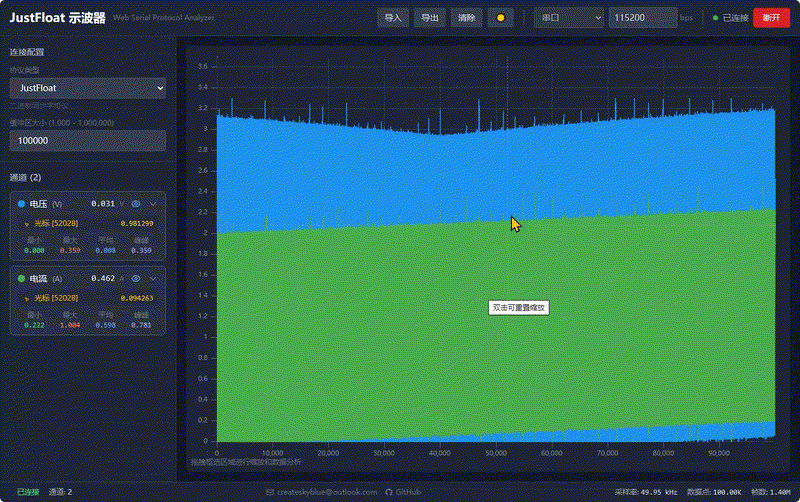Collapse the 电压 channel details chevron
Screen dimensions: 800x502
tap(153, 203)
